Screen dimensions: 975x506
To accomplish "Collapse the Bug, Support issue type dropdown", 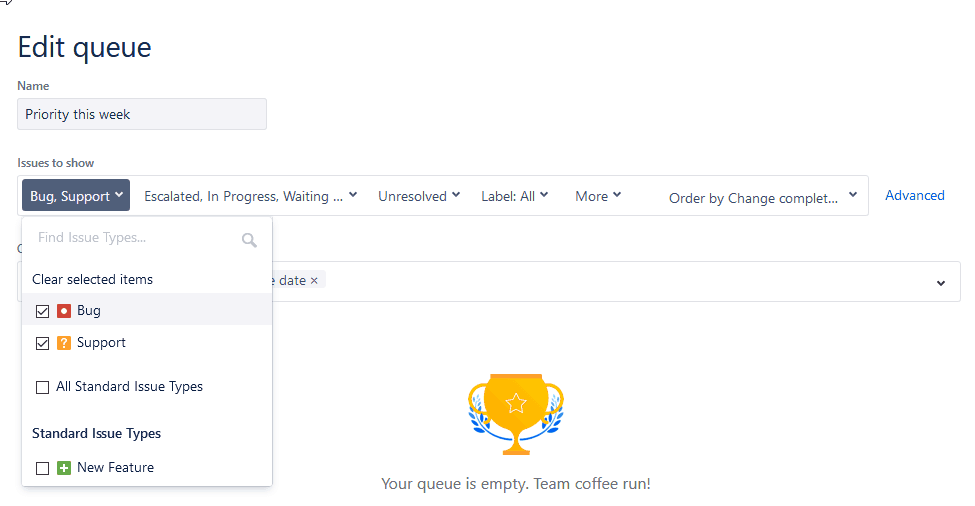I will pos(77,196).
